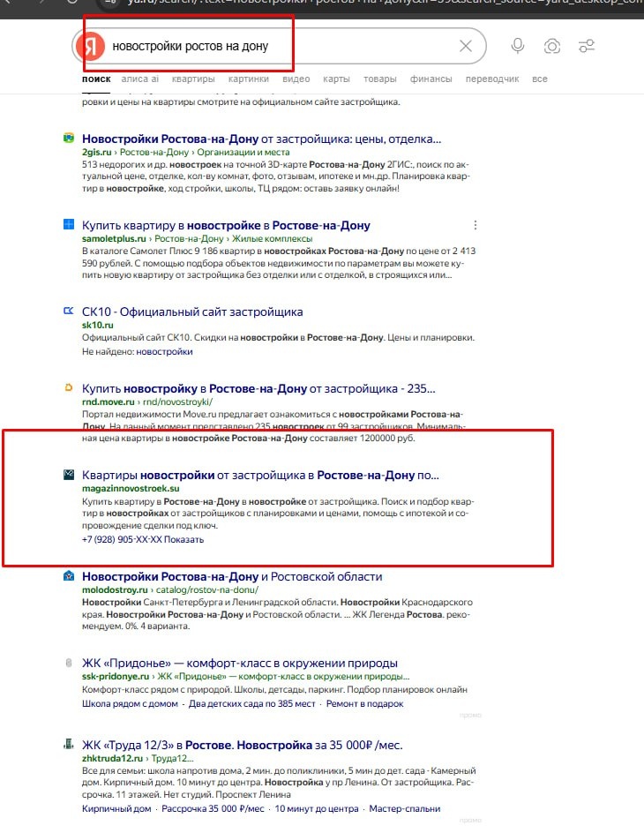The image size is (644, 833).
Task: Switch to карты tab
Action: (x=337, y=79)
